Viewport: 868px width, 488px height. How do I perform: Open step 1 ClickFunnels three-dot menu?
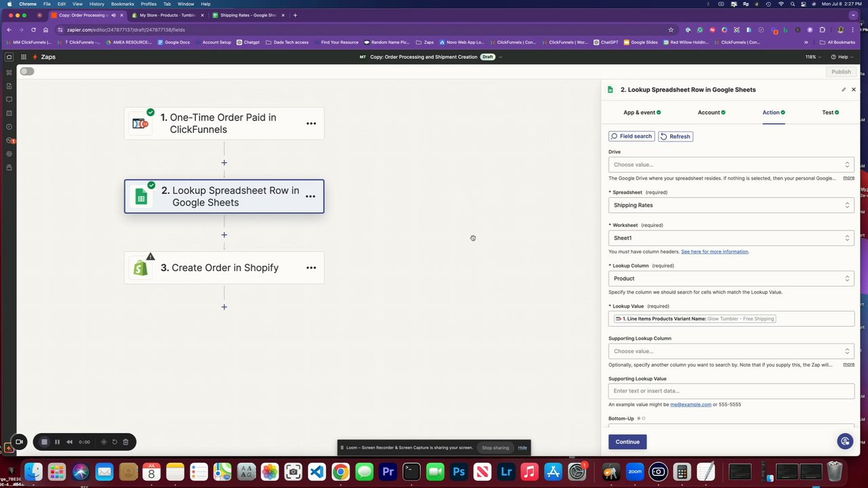click(311, 123)
